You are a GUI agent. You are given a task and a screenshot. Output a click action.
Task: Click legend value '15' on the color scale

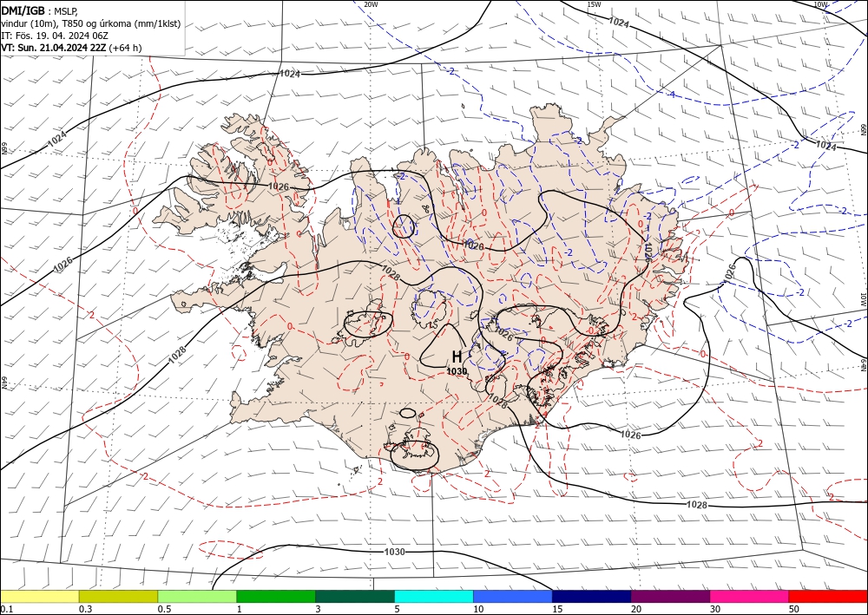557,609
